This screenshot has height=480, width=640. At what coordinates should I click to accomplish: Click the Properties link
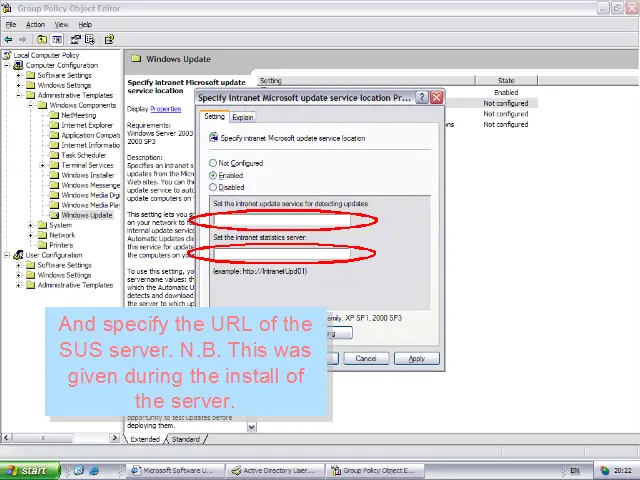[166, 109]
